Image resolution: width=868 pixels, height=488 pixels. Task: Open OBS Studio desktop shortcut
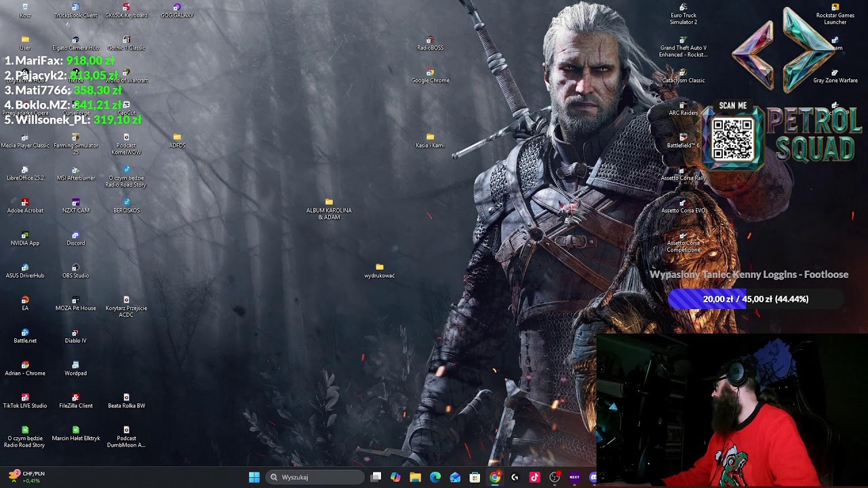pyautogui.click(x=75, y=271)
